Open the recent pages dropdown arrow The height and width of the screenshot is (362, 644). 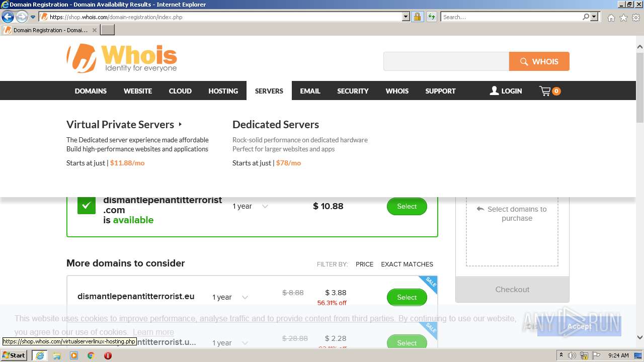point(33,17)
